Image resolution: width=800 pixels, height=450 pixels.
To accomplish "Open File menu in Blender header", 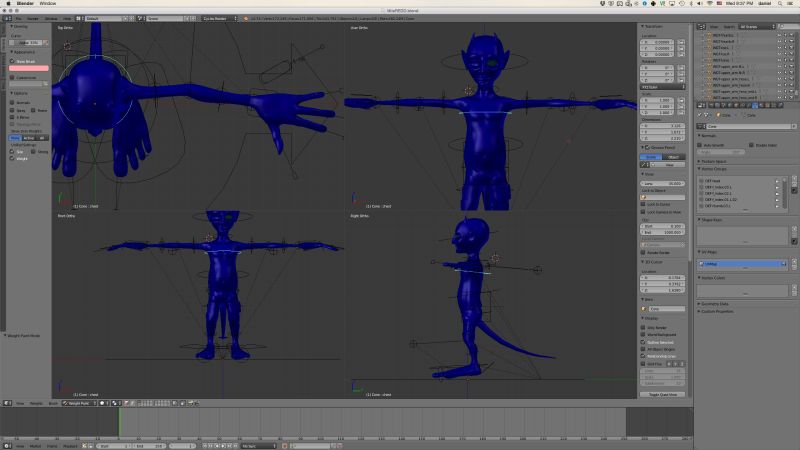I will tap(18, 18).
